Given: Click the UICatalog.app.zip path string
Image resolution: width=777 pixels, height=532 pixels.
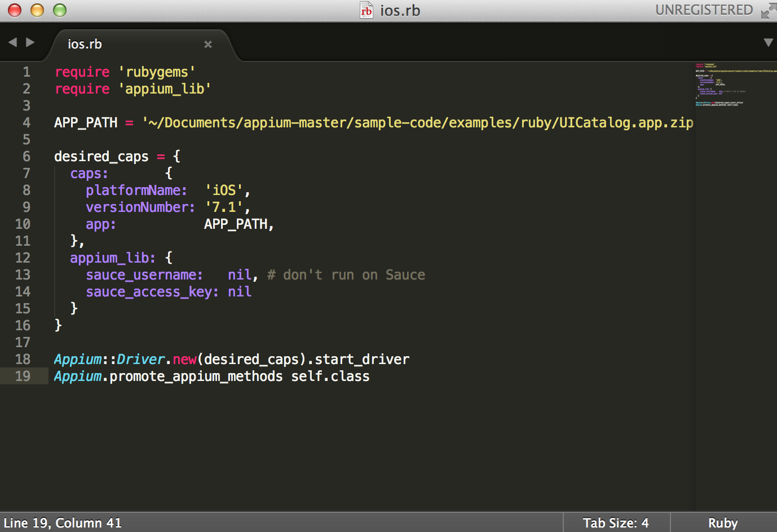Looking at the screenshot, I should (418, 123).
